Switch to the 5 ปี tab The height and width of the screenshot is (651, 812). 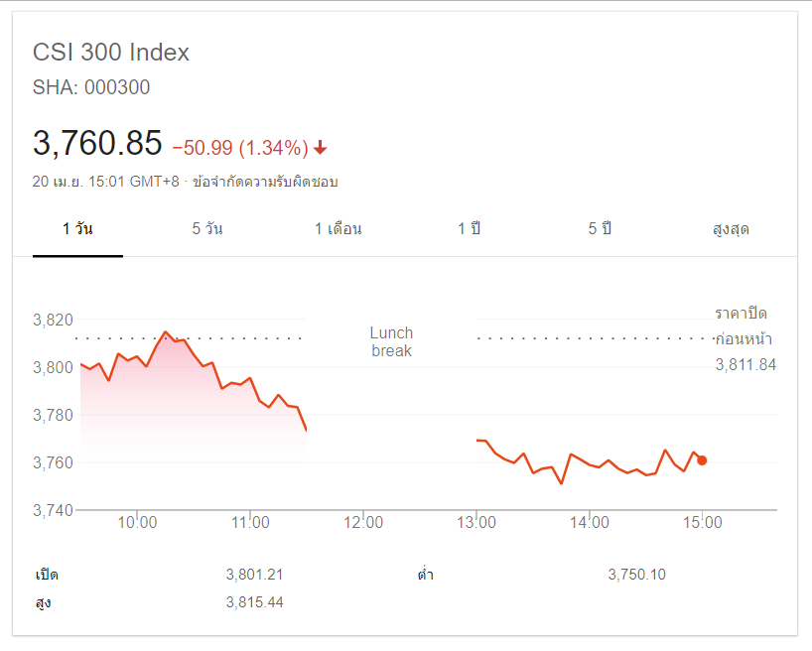click(600, 229)
